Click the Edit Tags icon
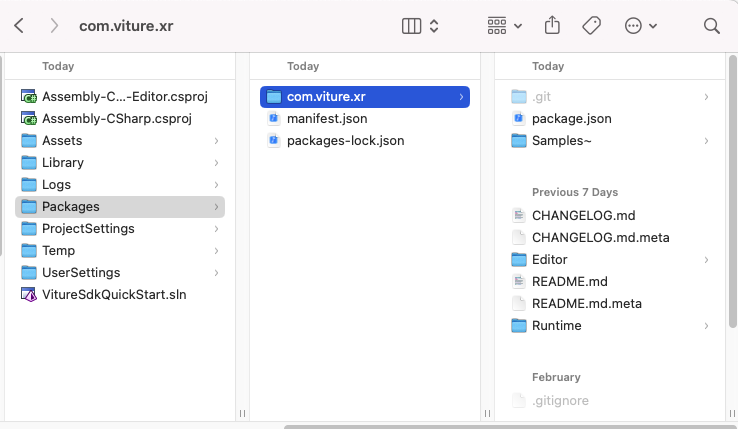Screen dimensions: 738x429 [x=591, y=26]
